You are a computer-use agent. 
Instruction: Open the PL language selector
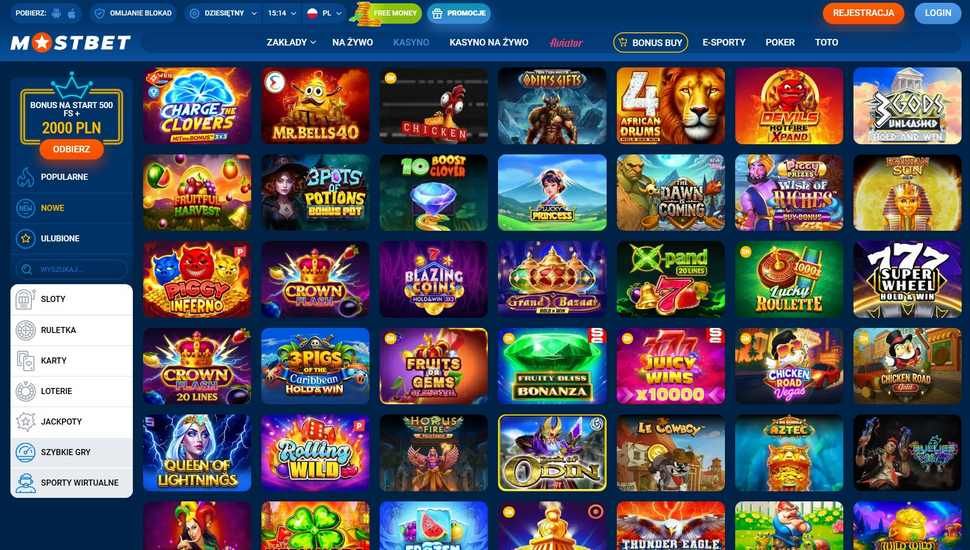(x=324, y=13)
